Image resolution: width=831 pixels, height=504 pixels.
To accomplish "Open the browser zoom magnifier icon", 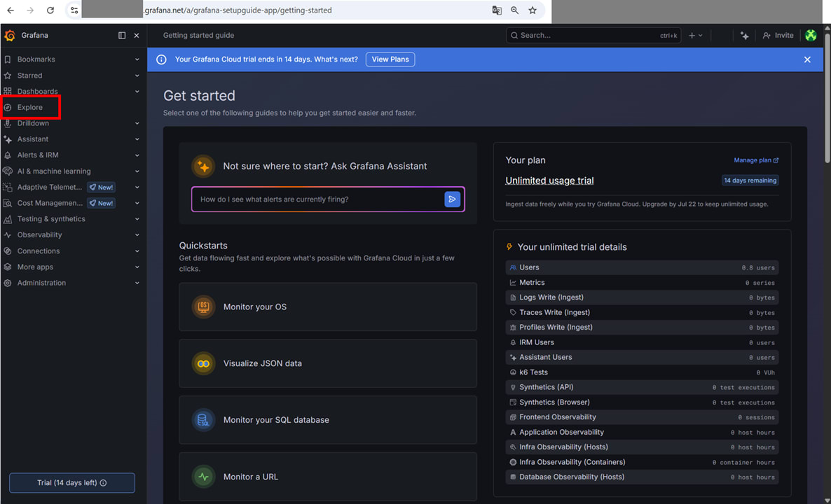I will click(x=514, y=10).
